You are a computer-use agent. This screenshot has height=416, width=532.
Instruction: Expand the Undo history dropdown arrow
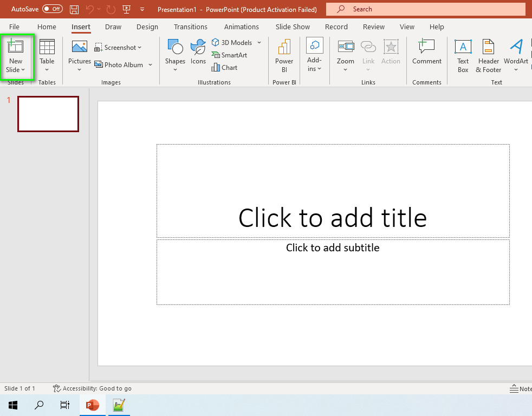pos(99,10)
